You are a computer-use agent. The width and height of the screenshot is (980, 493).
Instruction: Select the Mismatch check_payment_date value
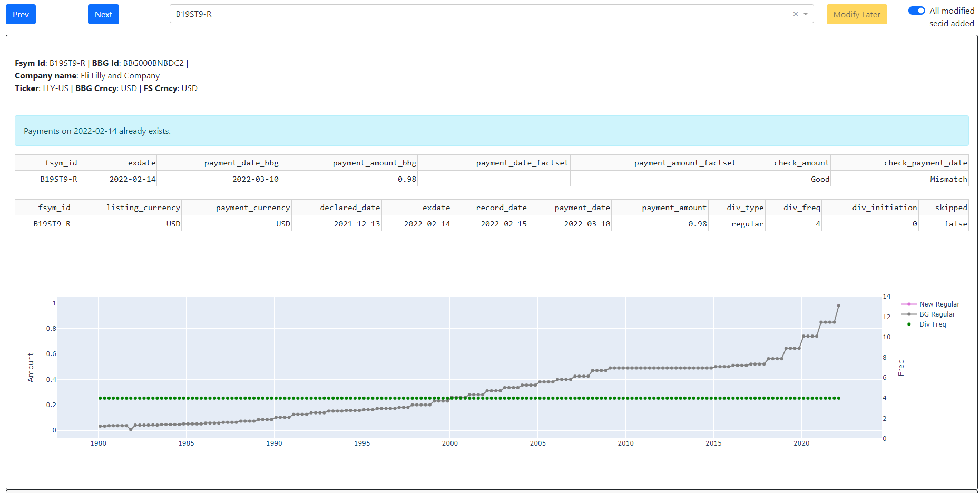[x=949, y=179]
